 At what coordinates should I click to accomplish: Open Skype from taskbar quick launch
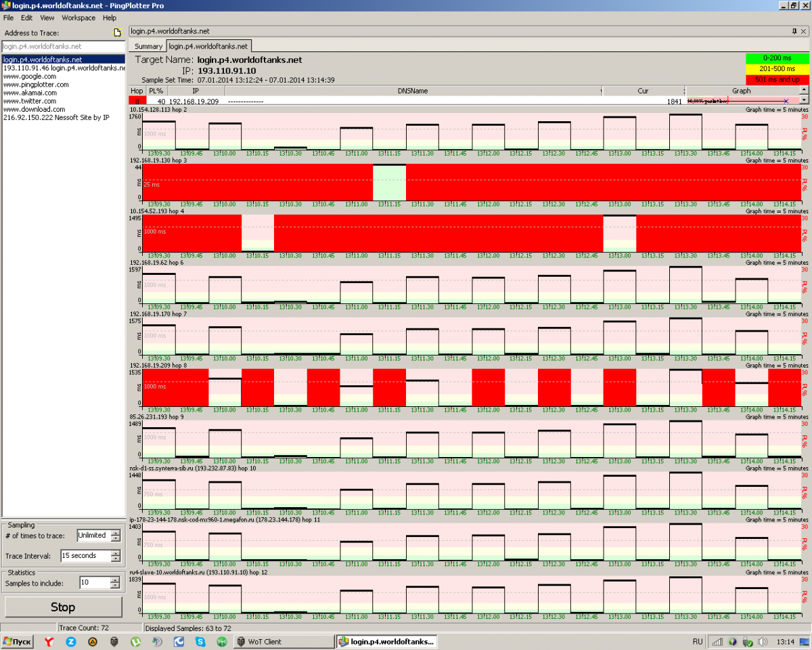[200, 641]
